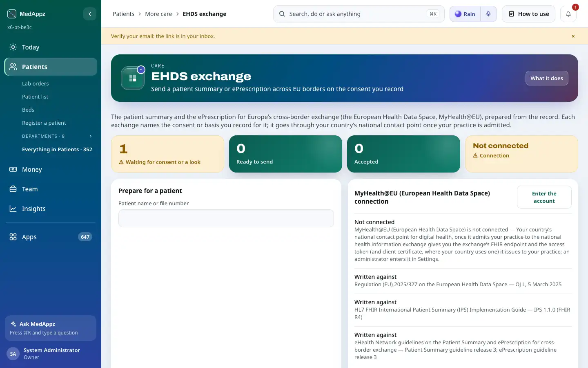The width and height of the screenshot is (588, 368).
Task: Click the Patient name or file number field
Action: coord(226,218)
